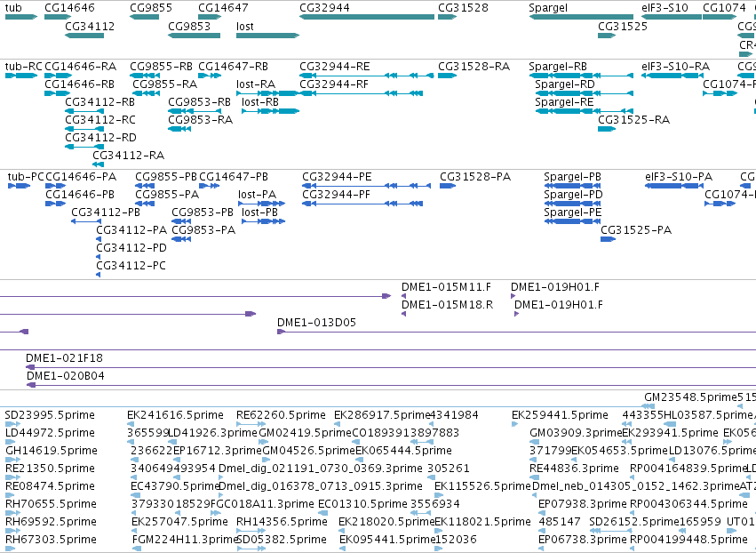Select the Spargel gene glyph

581,17
